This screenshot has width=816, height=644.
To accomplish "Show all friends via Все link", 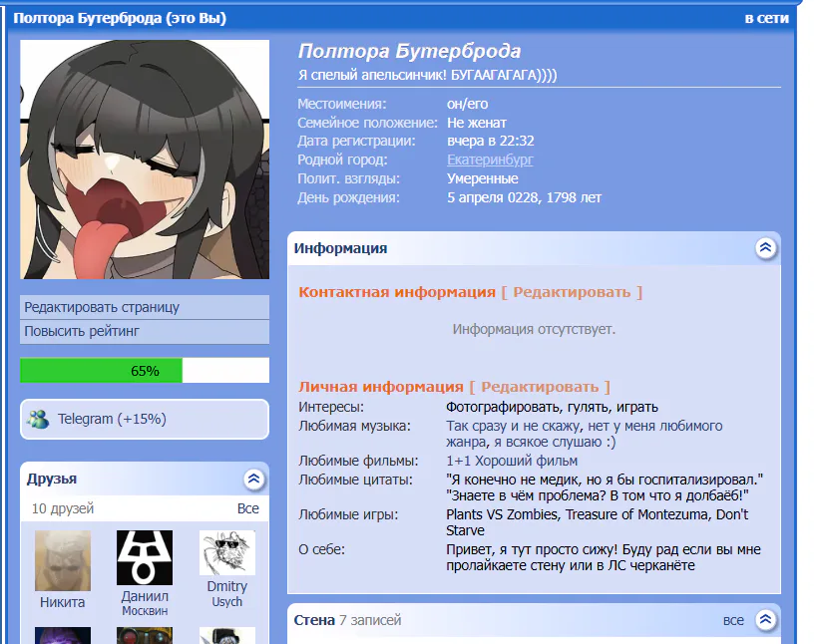I will coord(247,508).
